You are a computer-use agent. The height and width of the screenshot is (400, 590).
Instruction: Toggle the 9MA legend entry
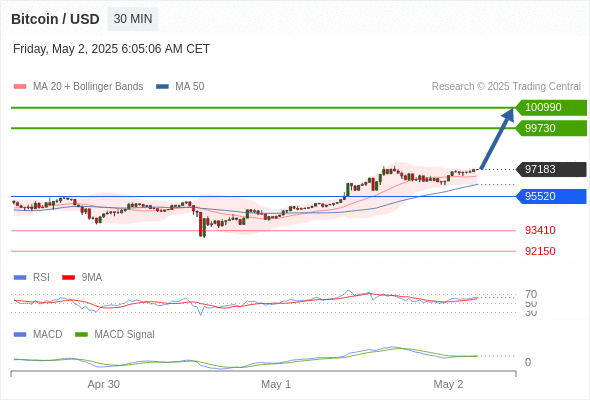(x=82, y=277)
